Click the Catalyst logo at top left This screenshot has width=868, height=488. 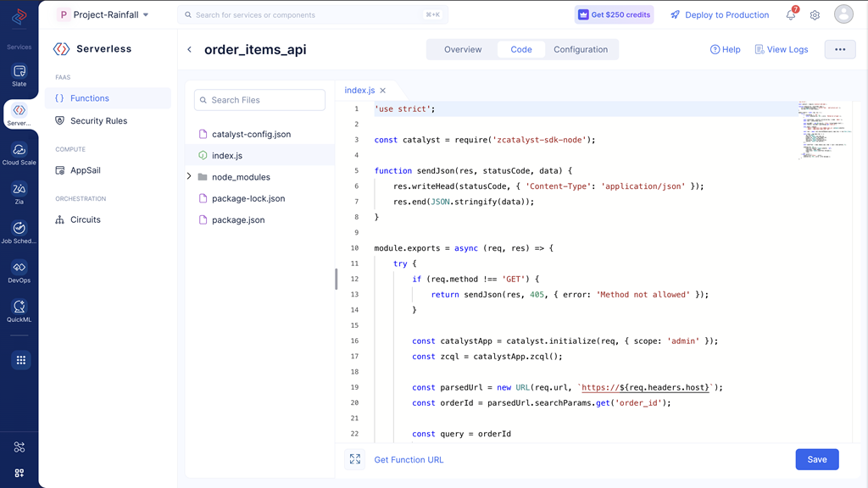[x=19, y=17]
